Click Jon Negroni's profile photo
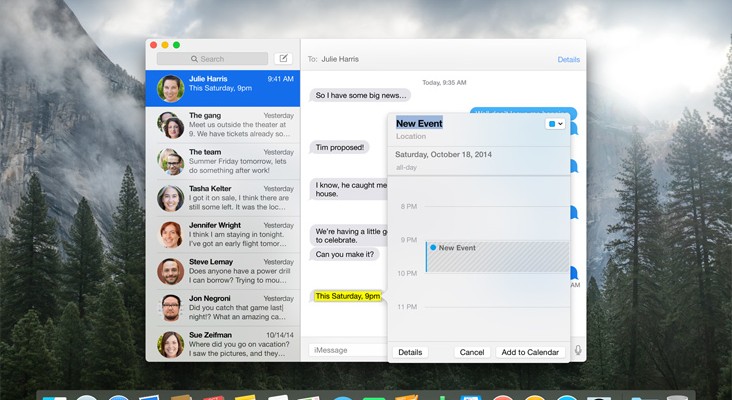 171,307
